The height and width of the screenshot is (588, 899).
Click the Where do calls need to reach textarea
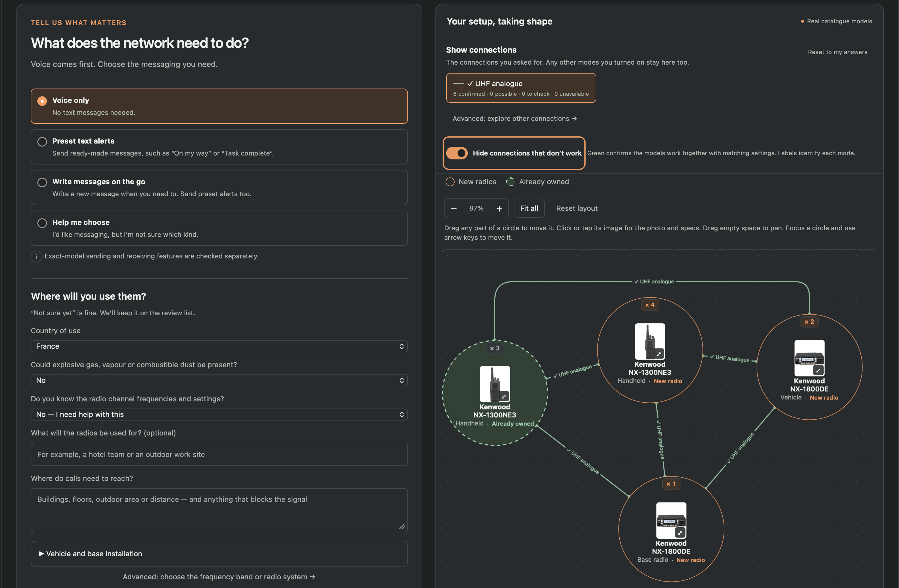tap(219, 510)
